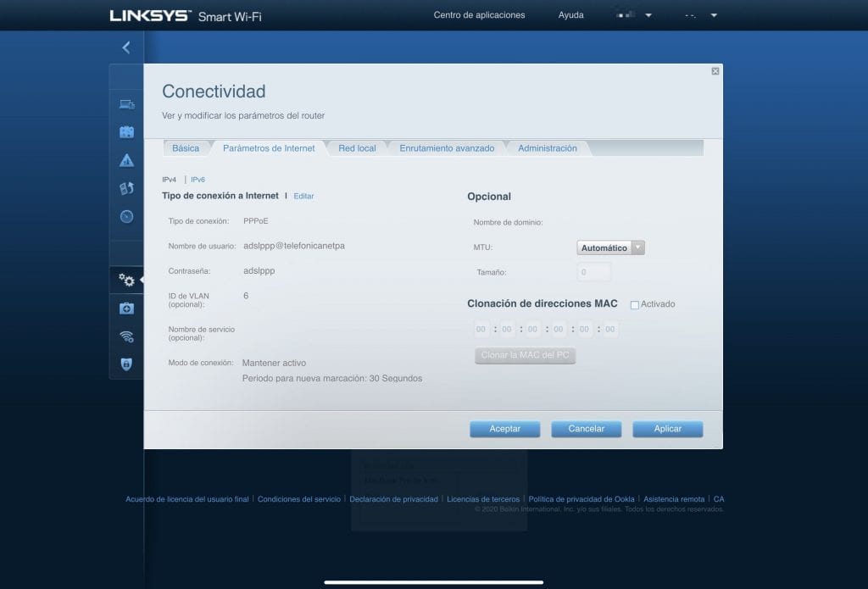Expand the MTU Automático dropdown
Viewport: 868px width, 589px height.
click(x=611, y=248)
